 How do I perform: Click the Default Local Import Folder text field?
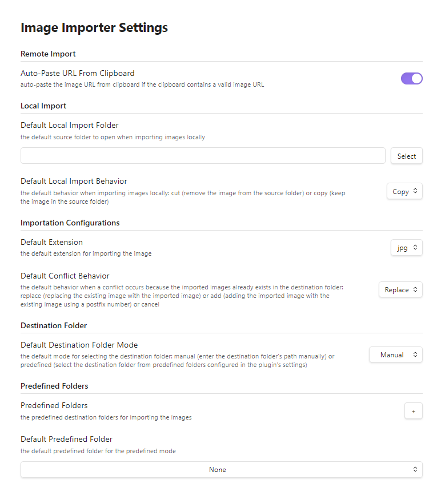203,156
